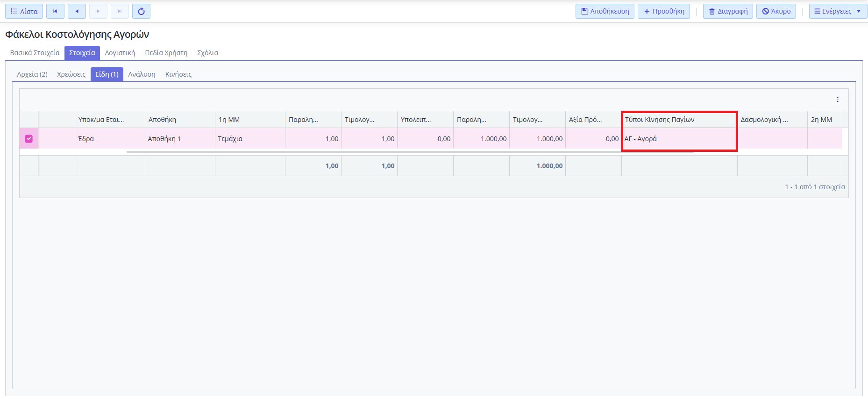Open the Χρεώσεις sub-tab
The height and width of the screenshot is (399, 868).
[71, 74]
